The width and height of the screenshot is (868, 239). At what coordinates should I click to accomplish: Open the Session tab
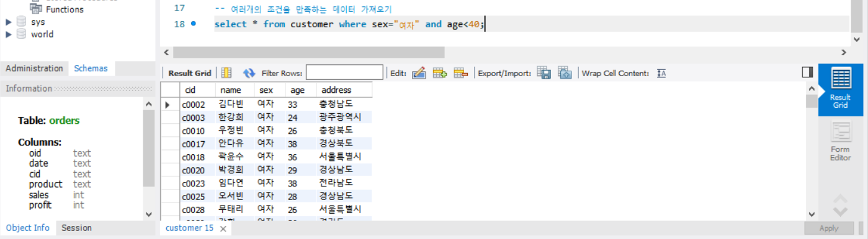tap(77, 228)
